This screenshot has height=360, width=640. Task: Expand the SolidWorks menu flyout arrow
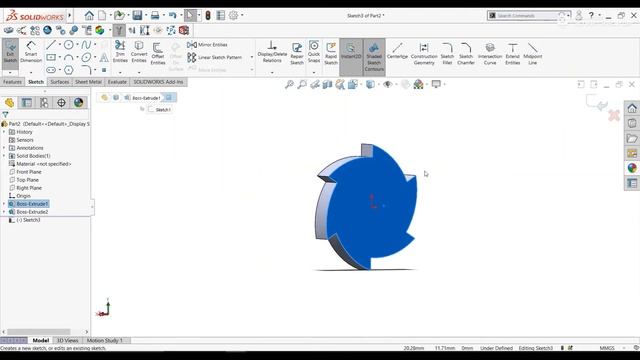(x=70, y=16)
